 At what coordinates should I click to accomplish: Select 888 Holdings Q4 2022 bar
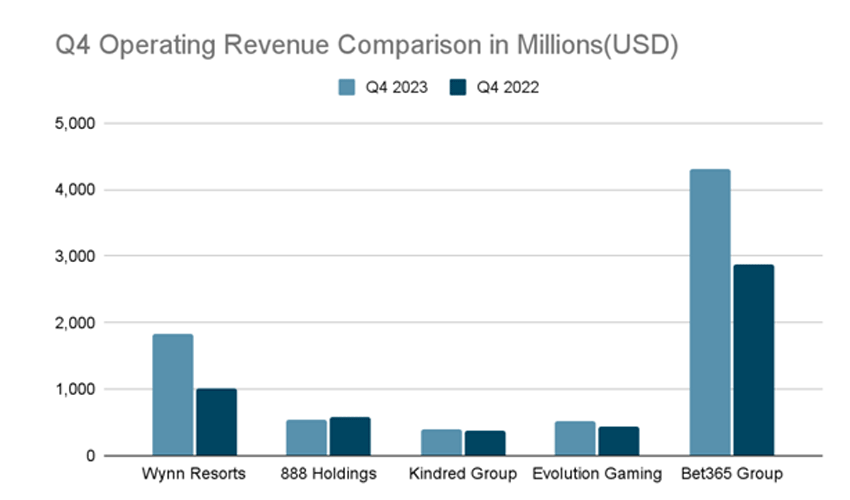pyautogui.click(x=350, y=437)
